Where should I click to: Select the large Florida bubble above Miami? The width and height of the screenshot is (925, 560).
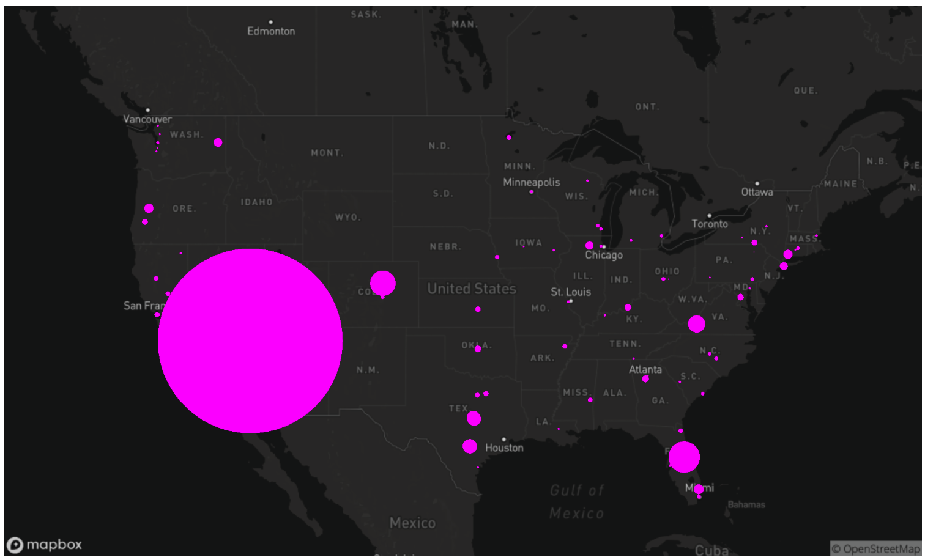coord(684,457)
